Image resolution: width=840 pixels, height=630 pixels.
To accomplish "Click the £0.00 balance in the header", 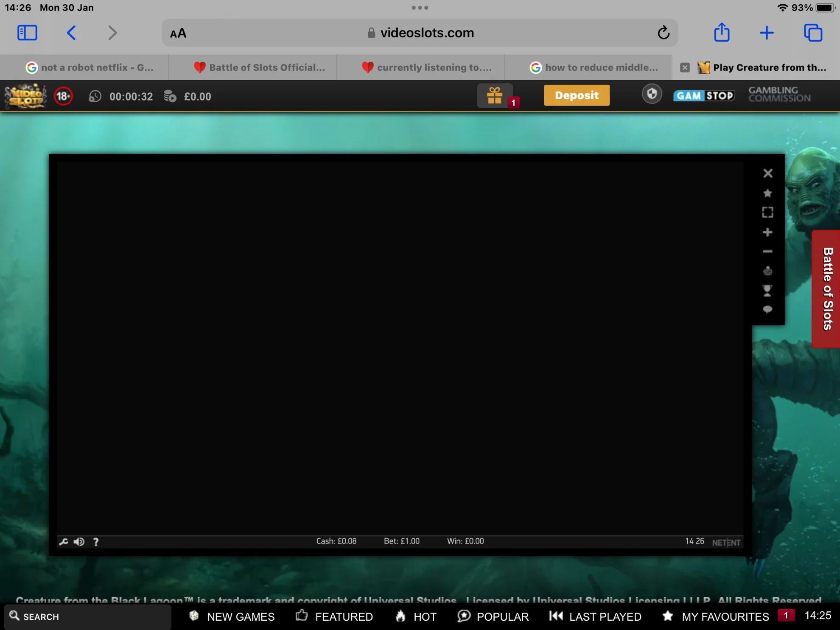I will coord(197,97).
